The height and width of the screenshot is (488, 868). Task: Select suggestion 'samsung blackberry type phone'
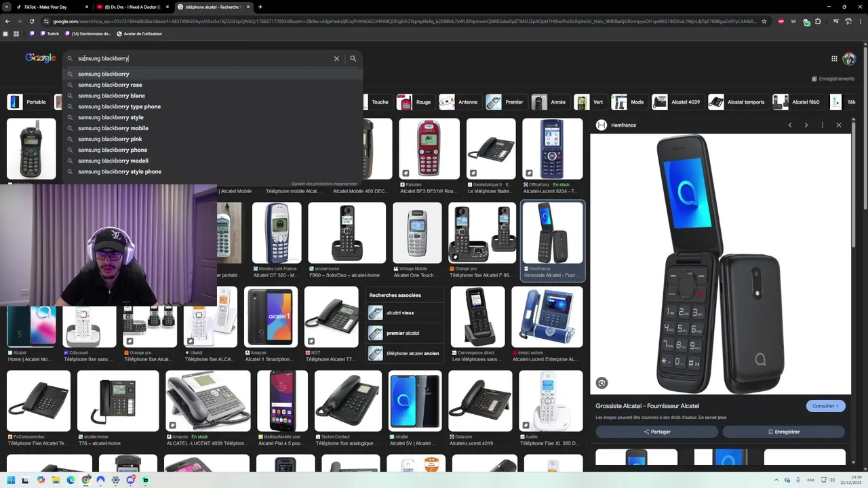(x=212, y=106)
